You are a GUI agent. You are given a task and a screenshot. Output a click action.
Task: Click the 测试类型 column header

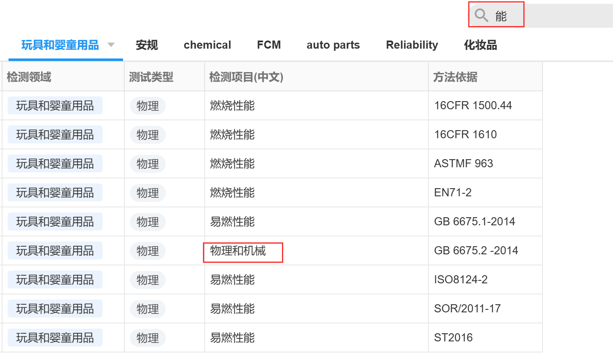(151, 77)
